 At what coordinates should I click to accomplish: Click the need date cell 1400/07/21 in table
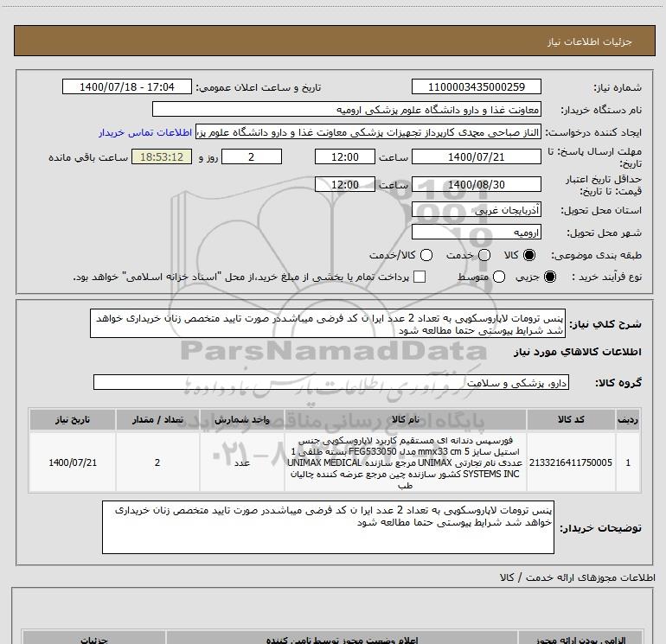pos(72,462)
